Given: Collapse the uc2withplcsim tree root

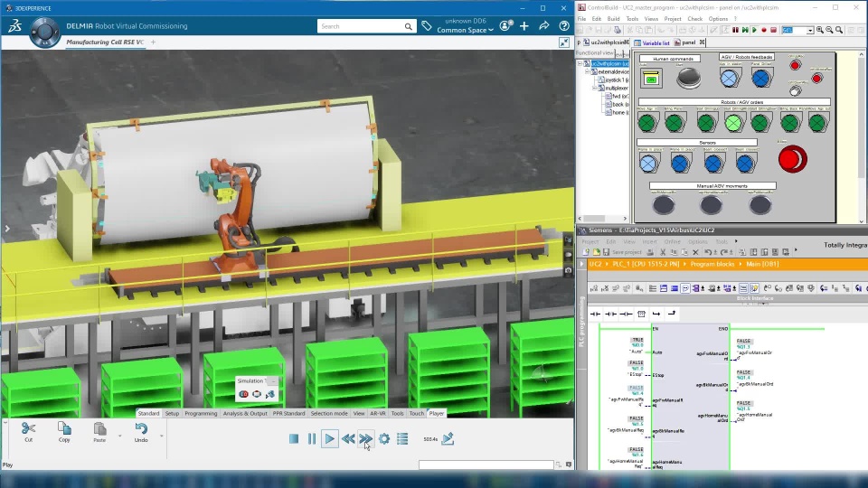Looking at the screenshot, I should tap(580, 63).
